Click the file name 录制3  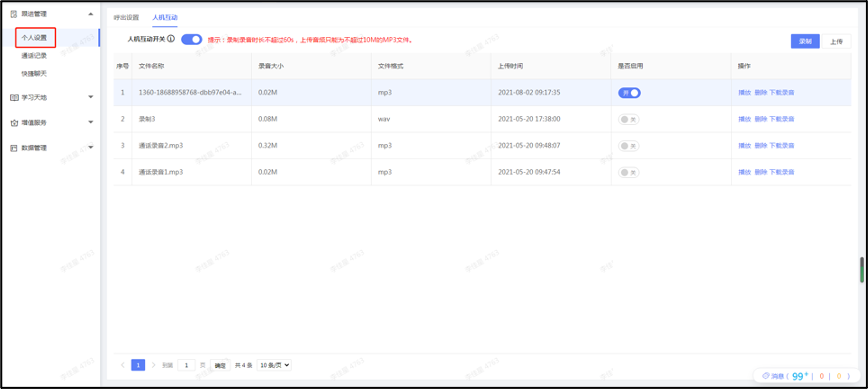[147, 119]
